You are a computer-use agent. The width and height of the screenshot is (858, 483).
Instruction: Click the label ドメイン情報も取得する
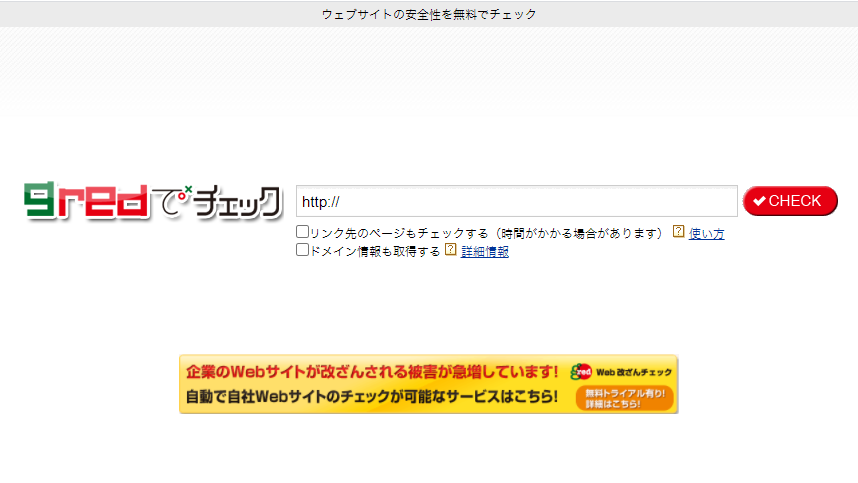coord(375,252)
